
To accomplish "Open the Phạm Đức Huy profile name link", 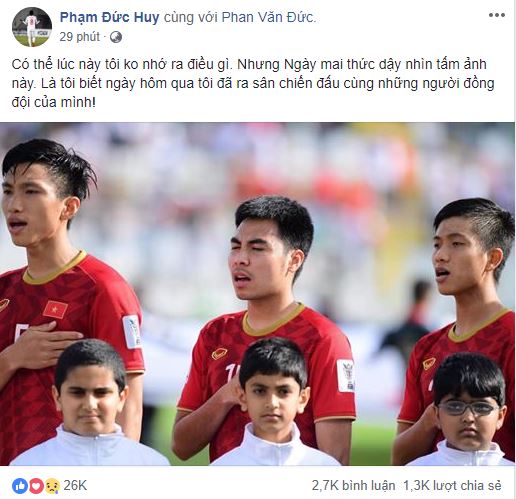I will point(109,17).
